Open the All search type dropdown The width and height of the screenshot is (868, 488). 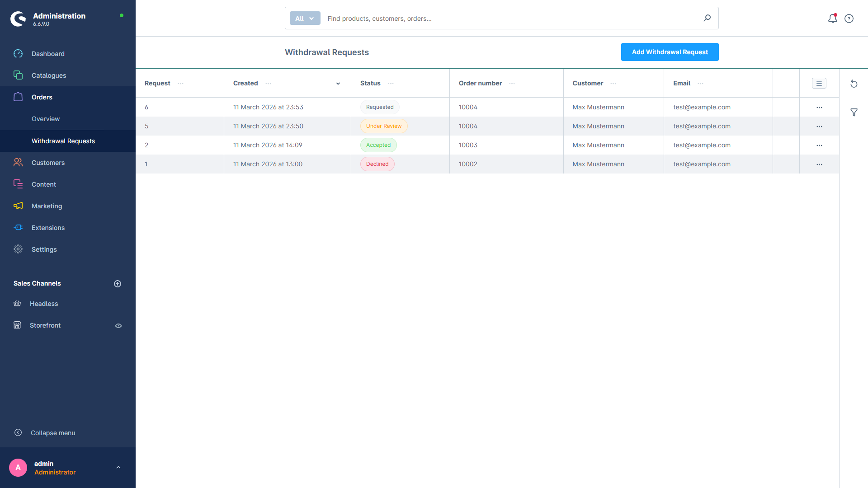(305, 19)
